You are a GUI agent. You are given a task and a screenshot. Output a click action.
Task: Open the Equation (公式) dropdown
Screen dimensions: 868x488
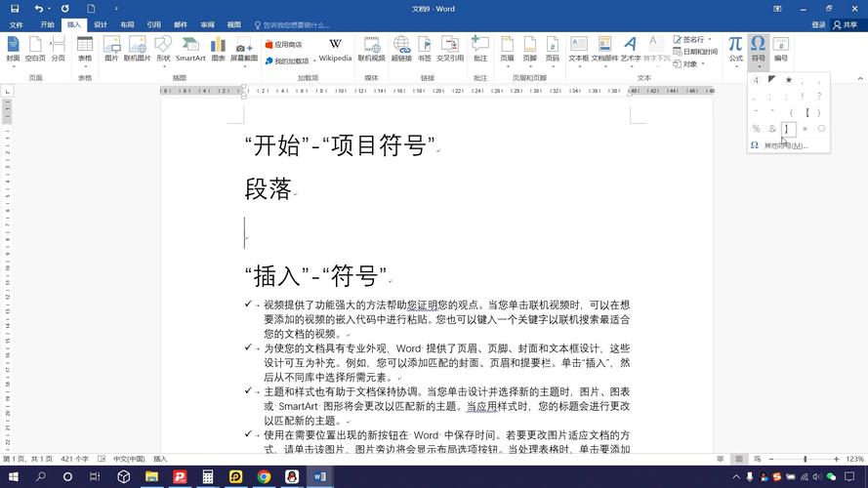pyautogui.click(x=735, y=50)
